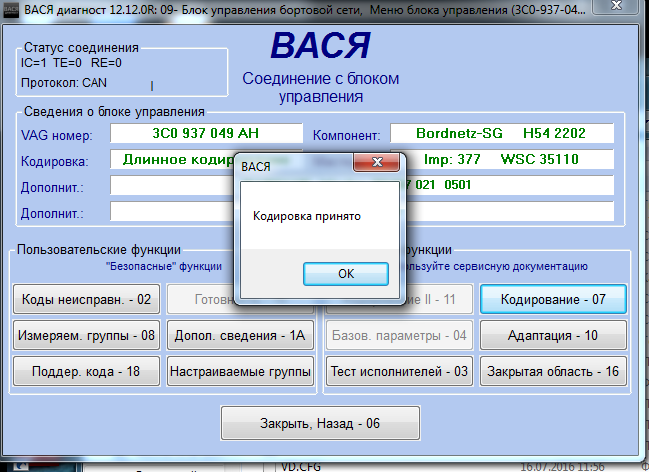Click the VD.CFG file name behind window
649x472 pixels.
click(301, 467)
